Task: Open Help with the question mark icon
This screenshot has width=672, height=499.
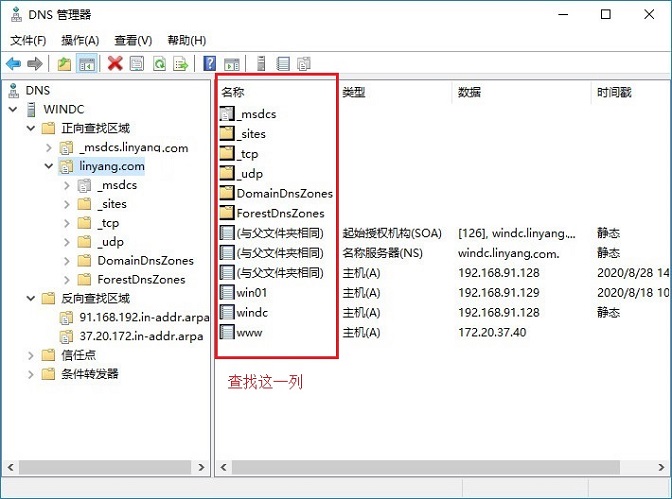Action: pyautogui.click(x=210, y=63)
